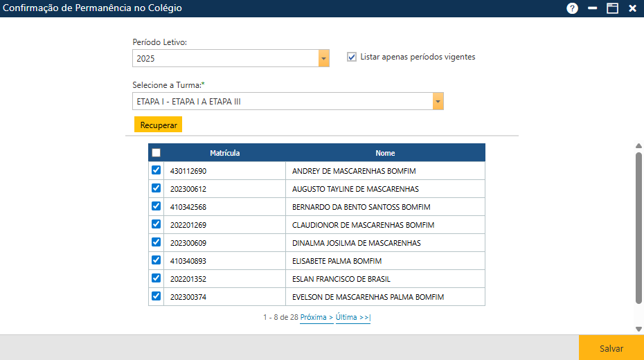Open the Período Letivo dropdown arrow
Viewport: 644px width, 360px height.
tap(324, 59)
